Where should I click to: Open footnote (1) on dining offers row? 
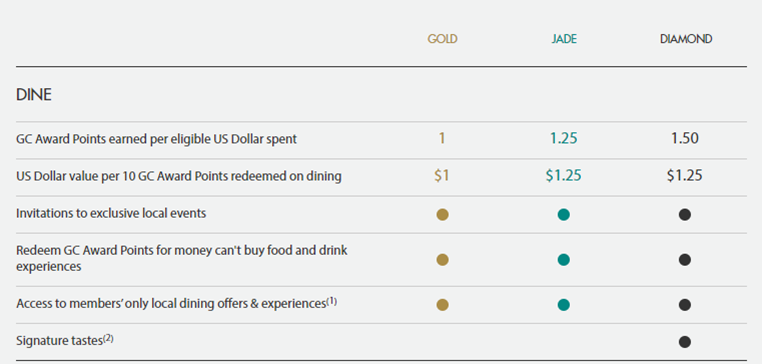tap(331, 301)
